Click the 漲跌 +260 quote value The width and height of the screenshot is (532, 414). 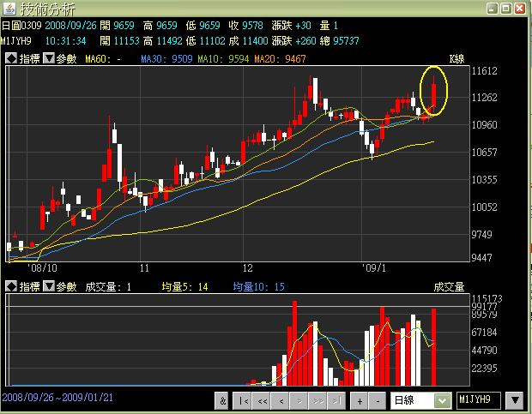coord(293,41)
